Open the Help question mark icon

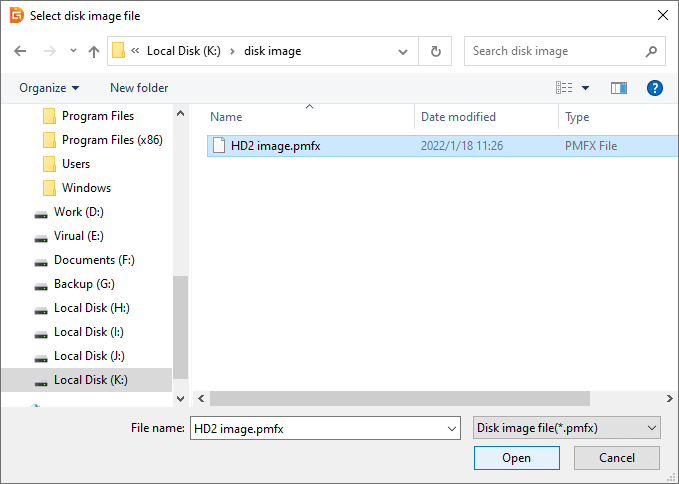pyautogui.click(x=655, y=88)
